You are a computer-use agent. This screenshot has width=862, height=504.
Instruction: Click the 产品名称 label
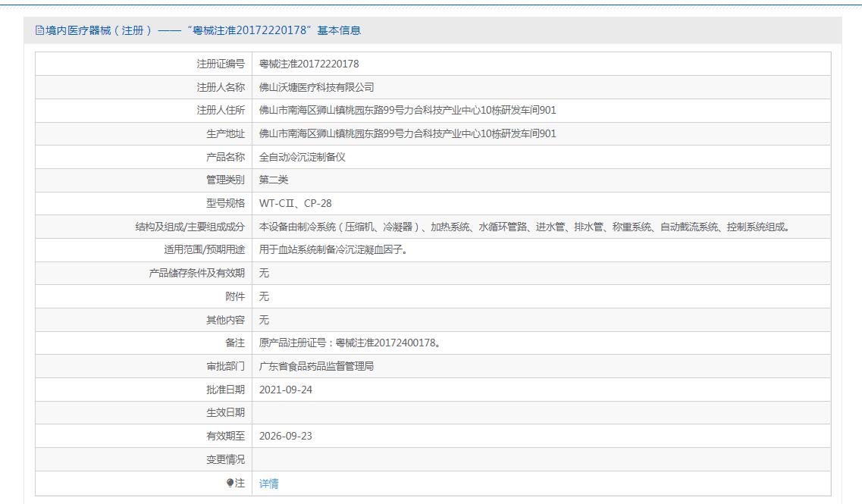click(x=225, y=157)
